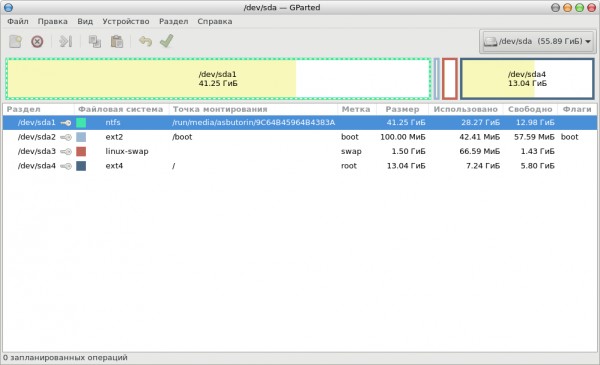Click the Copy partition toolbar icon

pos(95,41)
